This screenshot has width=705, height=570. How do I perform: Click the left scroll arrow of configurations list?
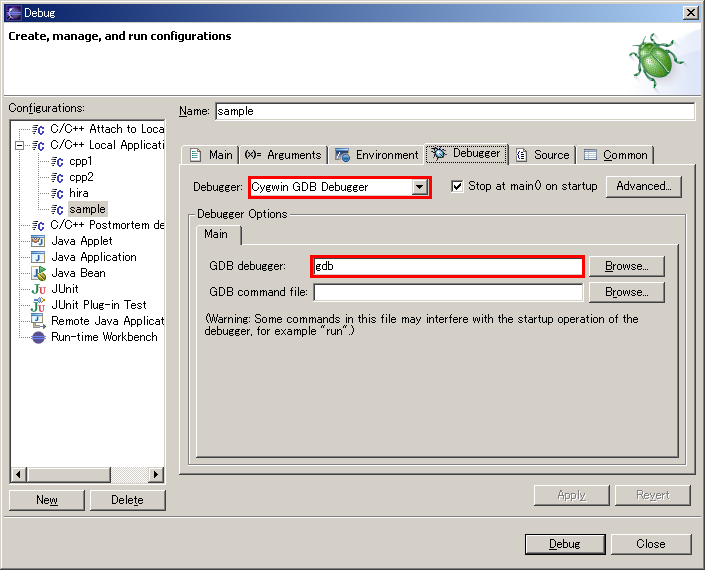(x=18, y=475)
